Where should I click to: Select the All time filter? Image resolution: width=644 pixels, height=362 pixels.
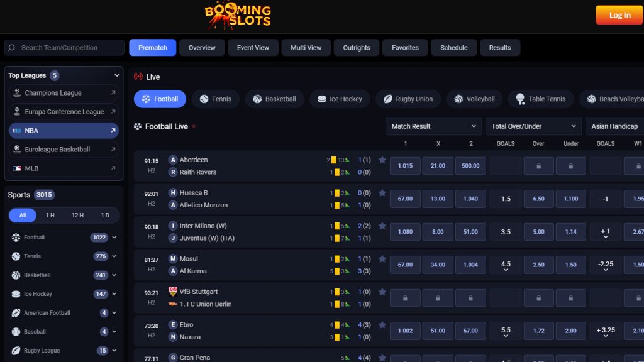click(22, 215)
